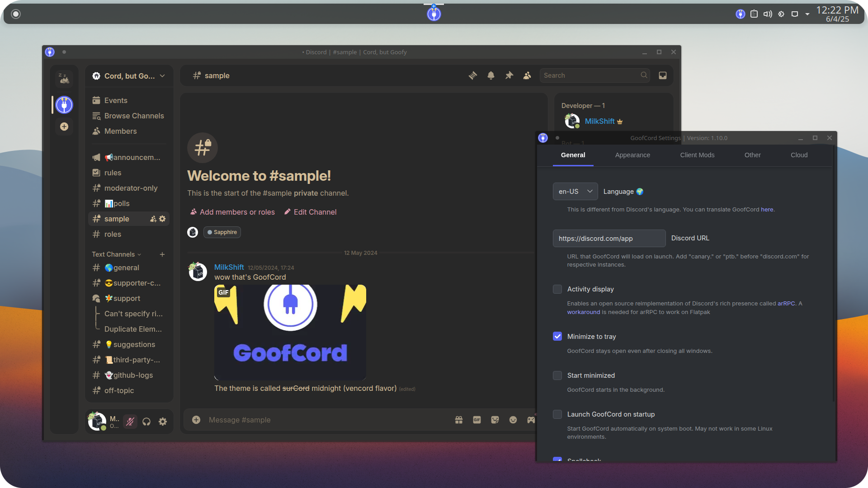The height and width of the screenshot is (488, 868).
Task: Click the arRPC link
Action: pyautogui.click(x=786, y=304)
